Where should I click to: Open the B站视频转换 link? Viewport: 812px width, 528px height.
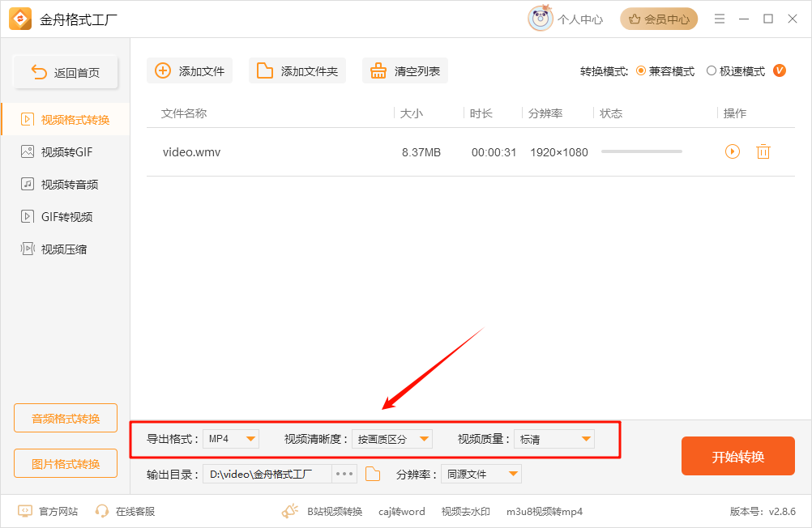click(x=335, y=512)
